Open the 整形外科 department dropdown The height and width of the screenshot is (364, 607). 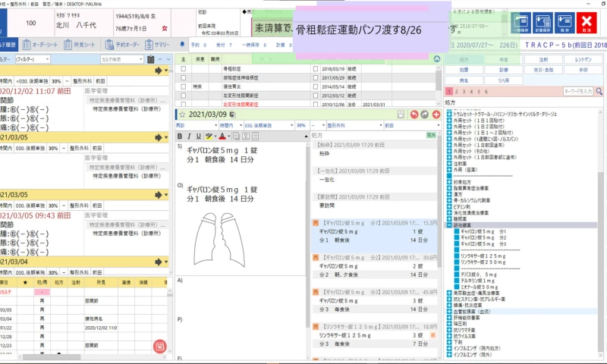click(354, 125)
